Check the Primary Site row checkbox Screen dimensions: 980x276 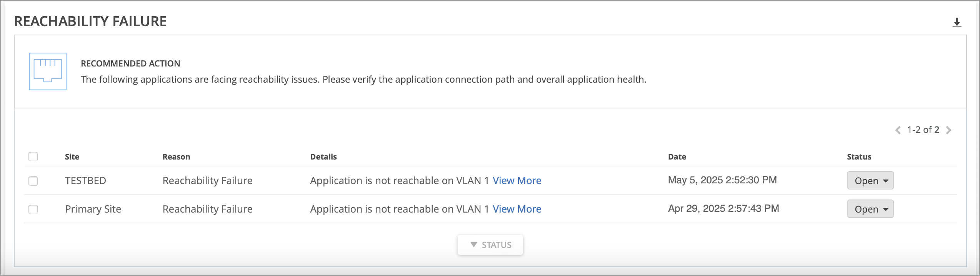click(x=33, y=209)
